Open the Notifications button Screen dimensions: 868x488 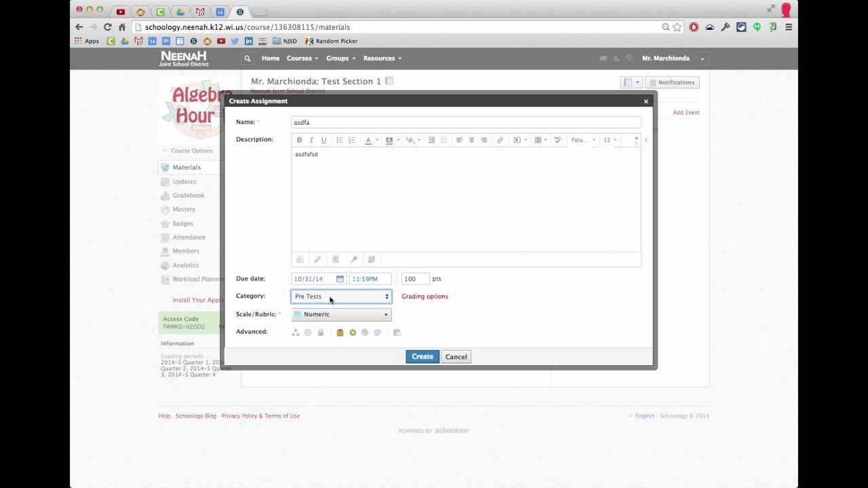(x=672, y=82)
